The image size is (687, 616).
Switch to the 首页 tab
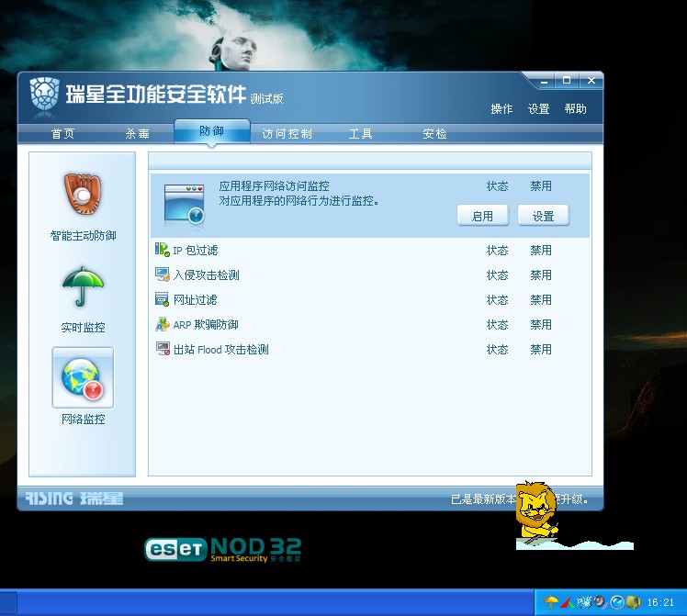tap(62, 133)
